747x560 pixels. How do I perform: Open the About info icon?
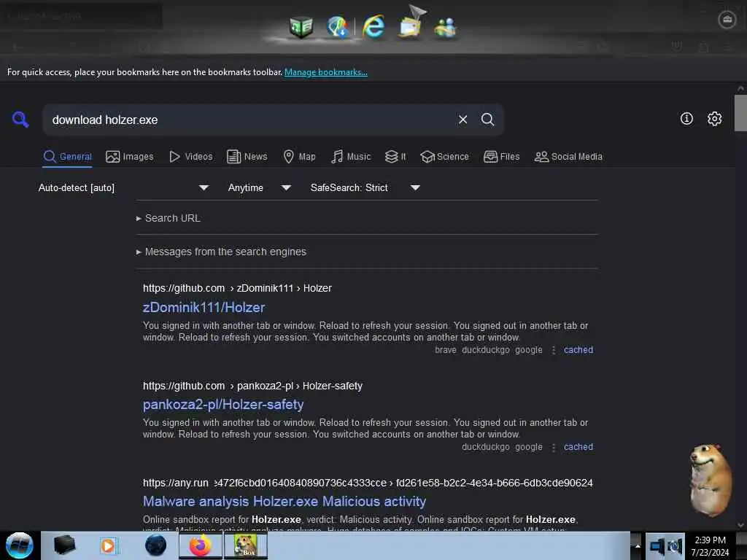click(686, 119)
